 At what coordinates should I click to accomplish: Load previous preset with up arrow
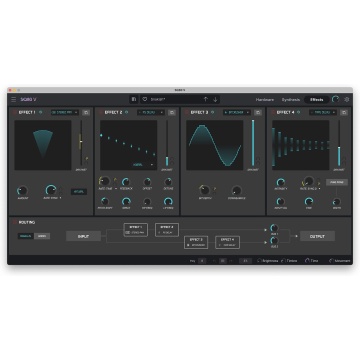click(x=206, y=99)
